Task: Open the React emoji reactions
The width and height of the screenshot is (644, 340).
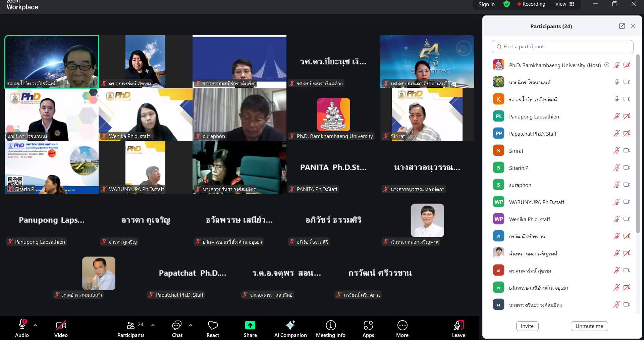Action: [x=213, y=329]
